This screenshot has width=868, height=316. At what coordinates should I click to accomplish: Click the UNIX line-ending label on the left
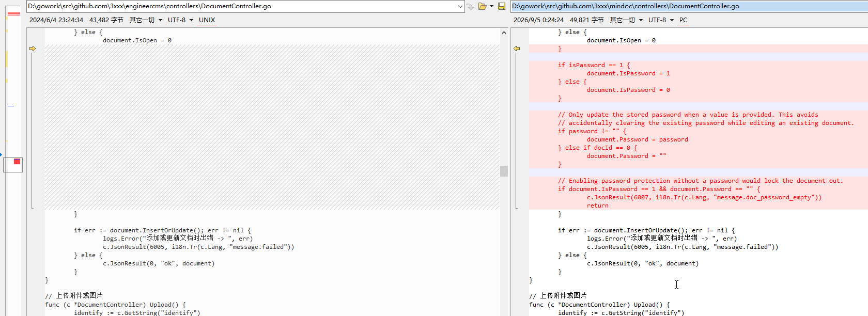[207, 20]
